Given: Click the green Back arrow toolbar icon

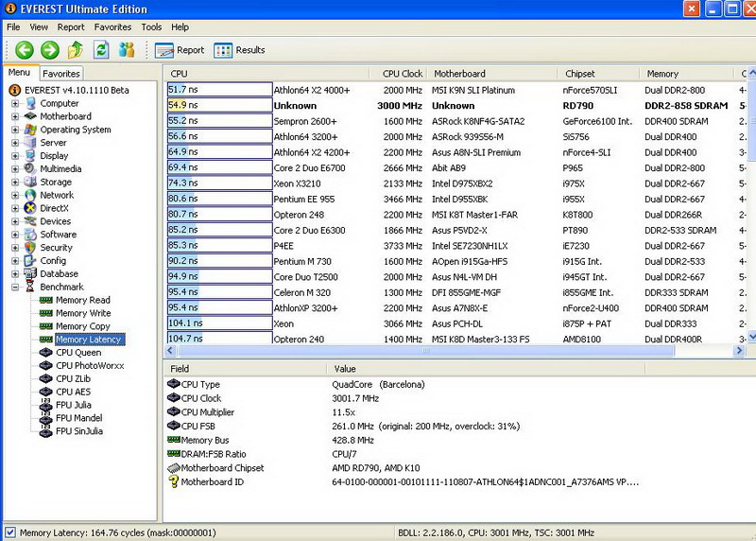Looking at the screenshot, I should (x=24, y=50).
